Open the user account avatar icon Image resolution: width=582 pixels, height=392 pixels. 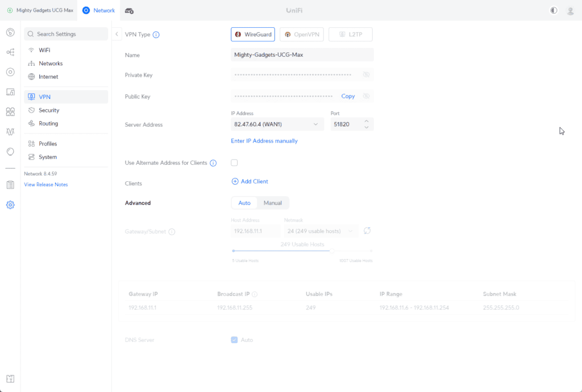[x=570, y=10]
